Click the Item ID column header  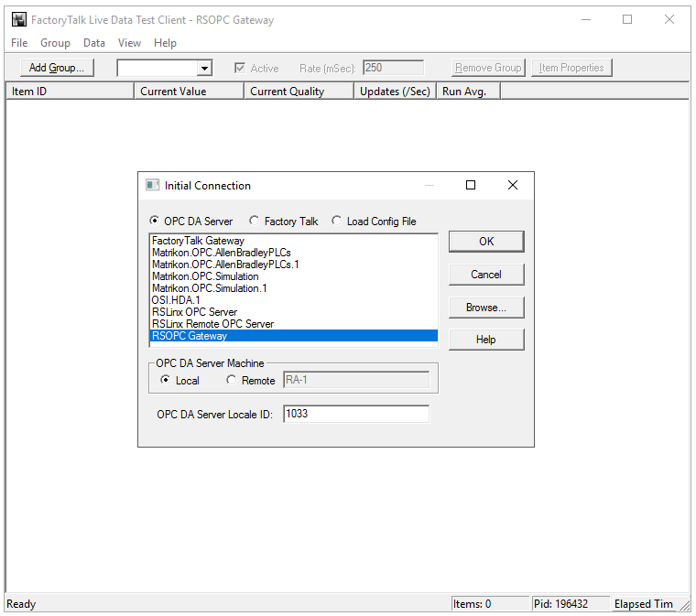coord(70,92)
